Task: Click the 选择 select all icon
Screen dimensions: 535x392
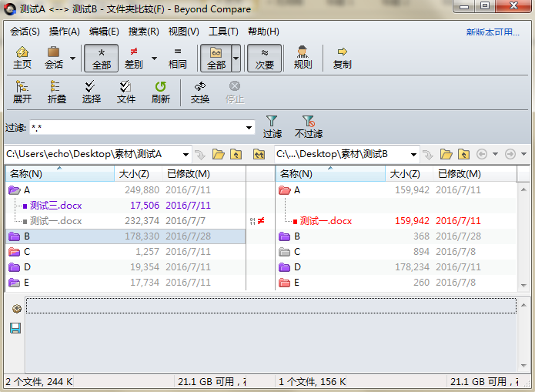Action: [91, 92]
